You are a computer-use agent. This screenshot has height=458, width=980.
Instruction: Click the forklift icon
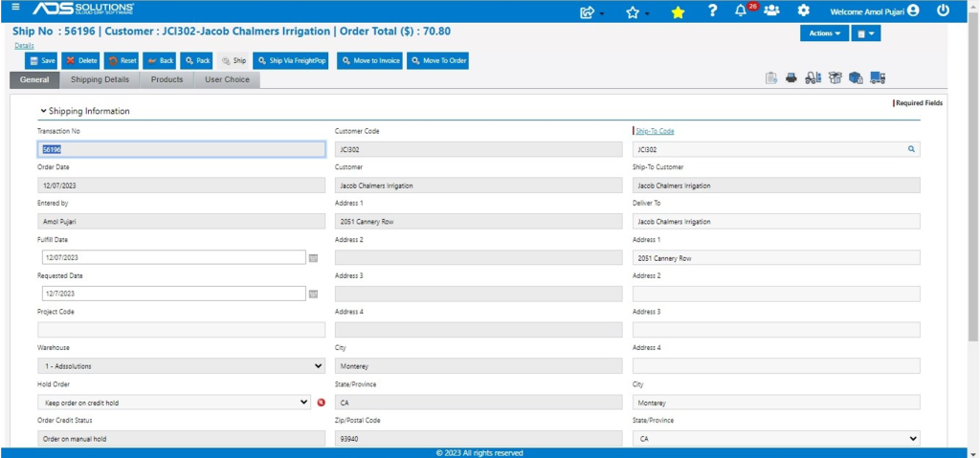tap(813, 78)
